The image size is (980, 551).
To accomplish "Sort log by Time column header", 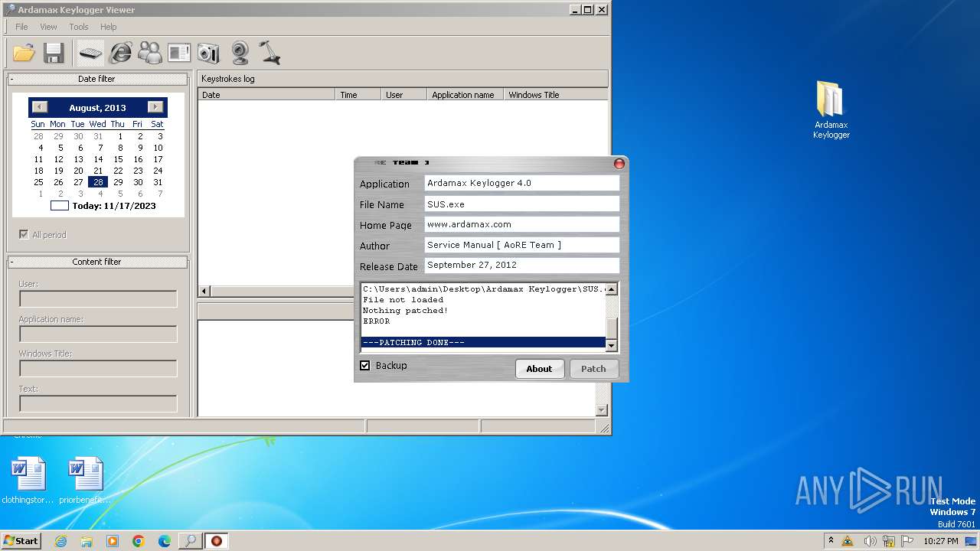I will tap(358, 95).
